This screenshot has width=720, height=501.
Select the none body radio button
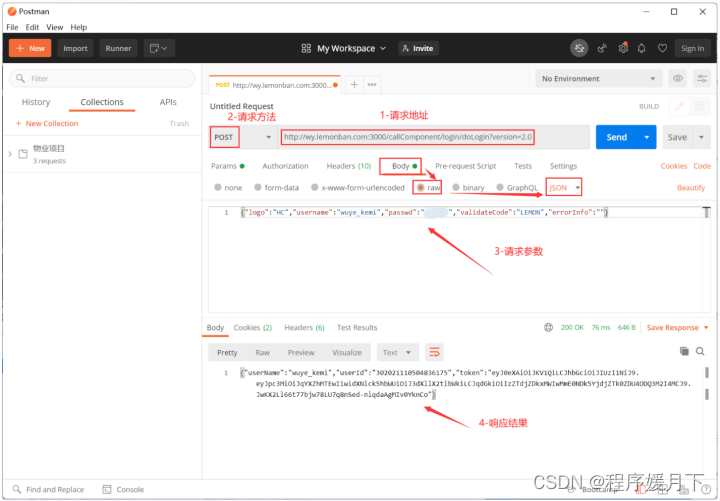coord(218,187)
